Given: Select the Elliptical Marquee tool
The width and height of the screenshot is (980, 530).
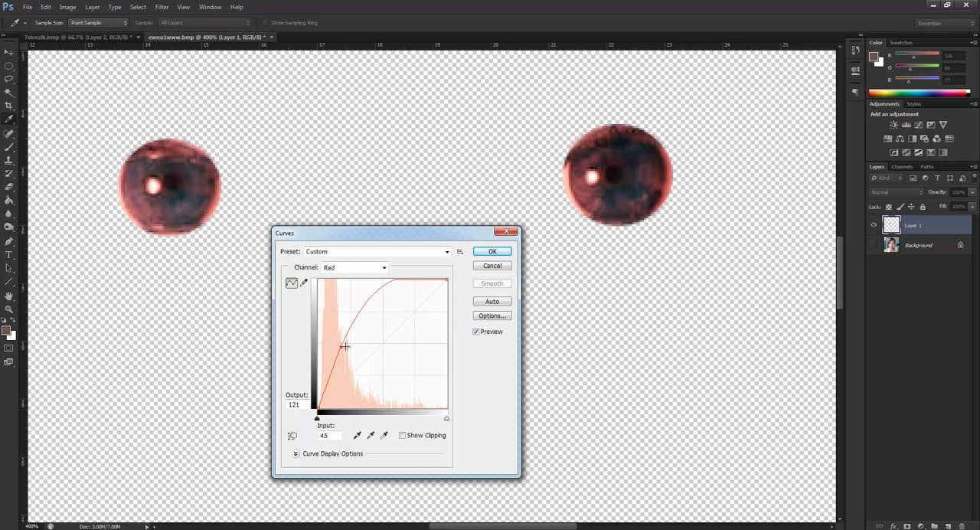Looking at the screenshot, I should coord(8,66).
